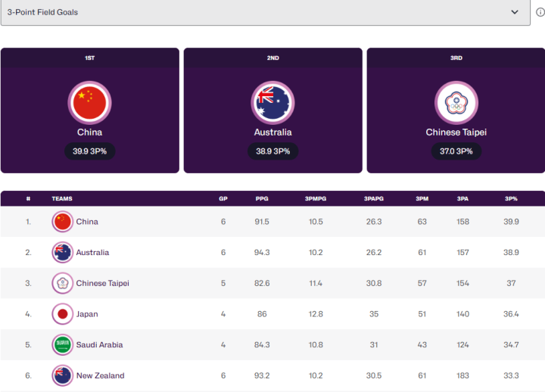Sort by 3PMPG column header
Image resolution: width=545 pixels, height=392 pixels.
coord(316,199)
